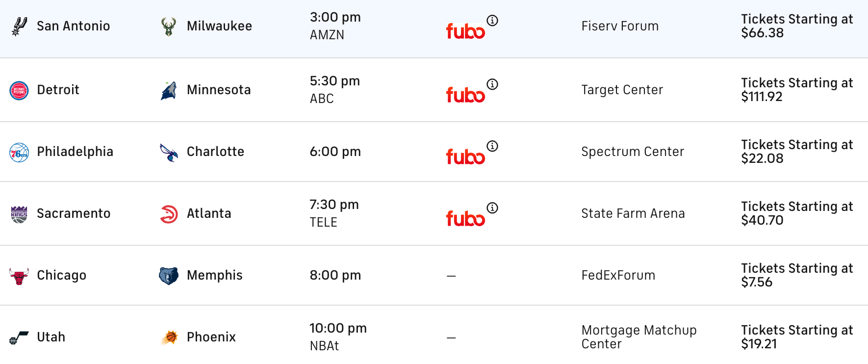The width and height of the screenshot is (868, 364).
Task: Click the Atlanta Hawks logo
Action: pyautogui.click(x=169, y=214)
